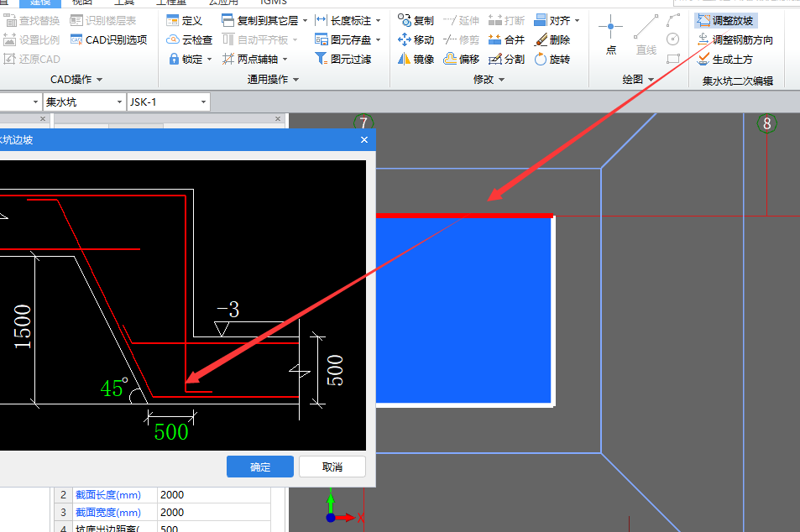This screenshot has height=532, width=800.
Task: Select the 对齐 align tool
Action: pyautogui.click(x=552, y=20)
